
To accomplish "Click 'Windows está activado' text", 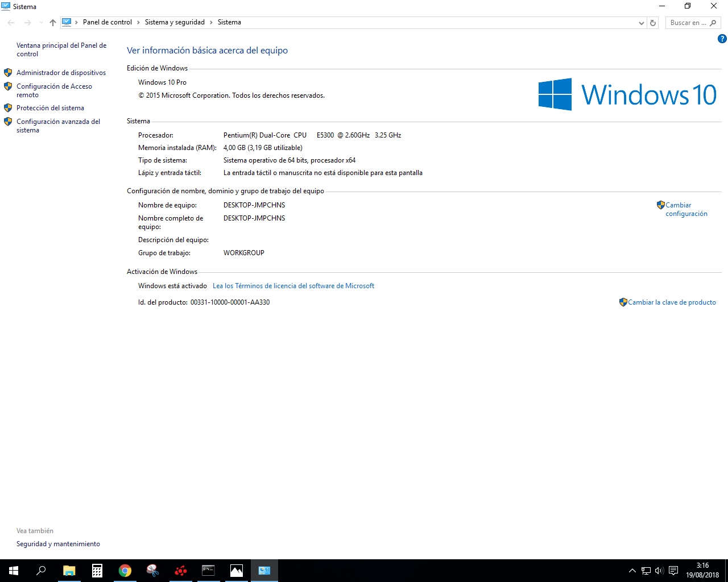I will pos(172,286).
